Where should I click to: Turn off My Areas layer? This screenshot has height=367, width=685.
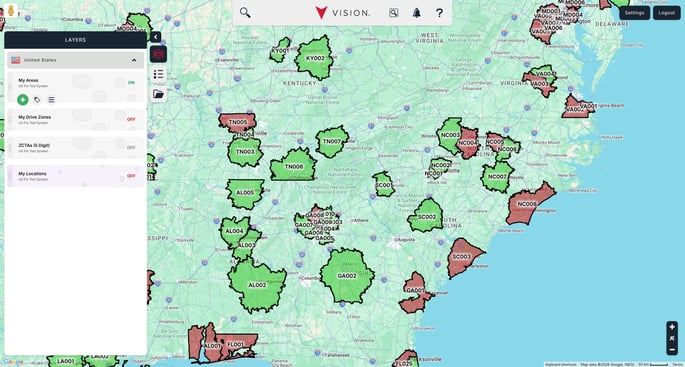(131, 83)
